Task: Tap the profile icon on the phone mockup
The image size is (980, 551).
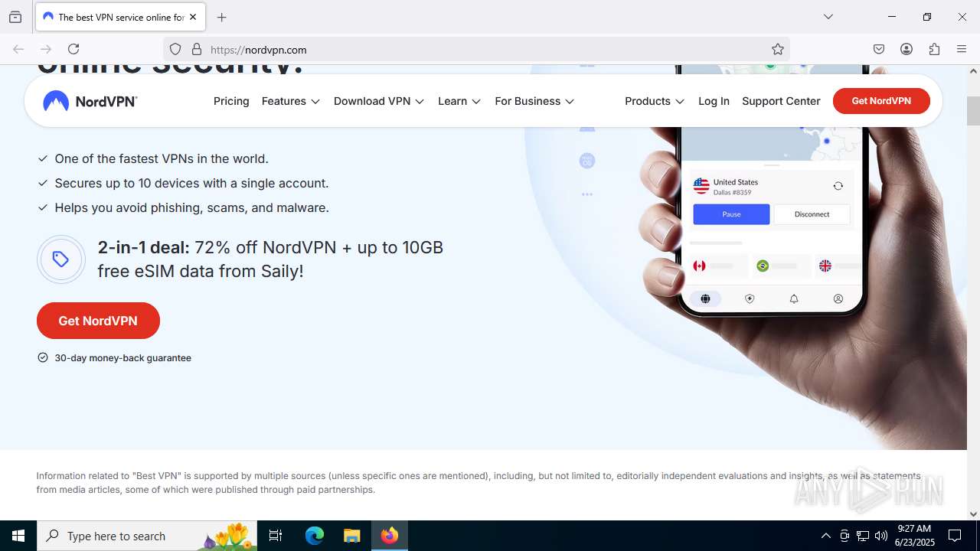Action: (x=838, y=298)
